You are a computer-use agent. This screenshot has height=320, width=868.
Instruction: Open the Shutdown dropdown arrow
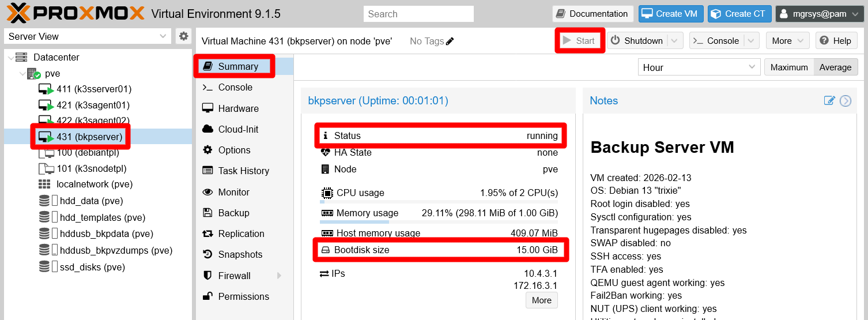point(675,41)
